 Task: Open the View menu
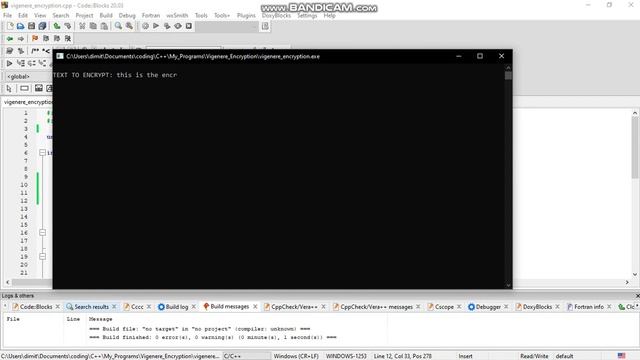coord(40,16)
